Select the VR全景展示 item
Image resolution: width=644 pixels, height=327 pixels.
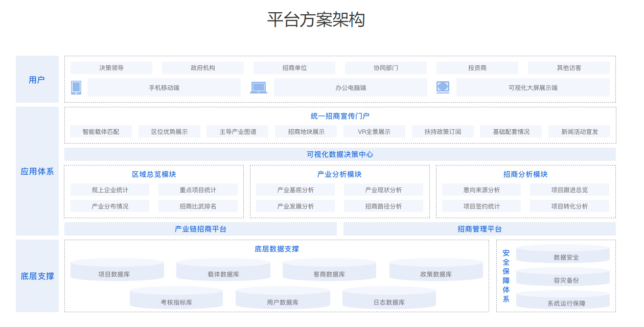374,132
